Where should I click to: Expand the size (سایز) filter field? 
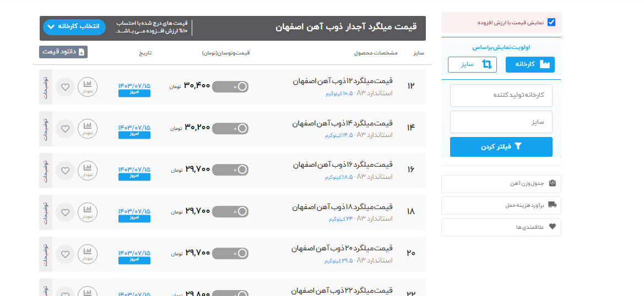tap(501, 122)
